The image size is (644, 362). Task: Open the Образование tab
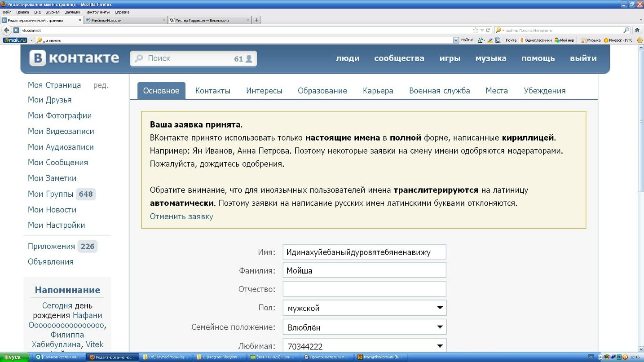point(322,91)
